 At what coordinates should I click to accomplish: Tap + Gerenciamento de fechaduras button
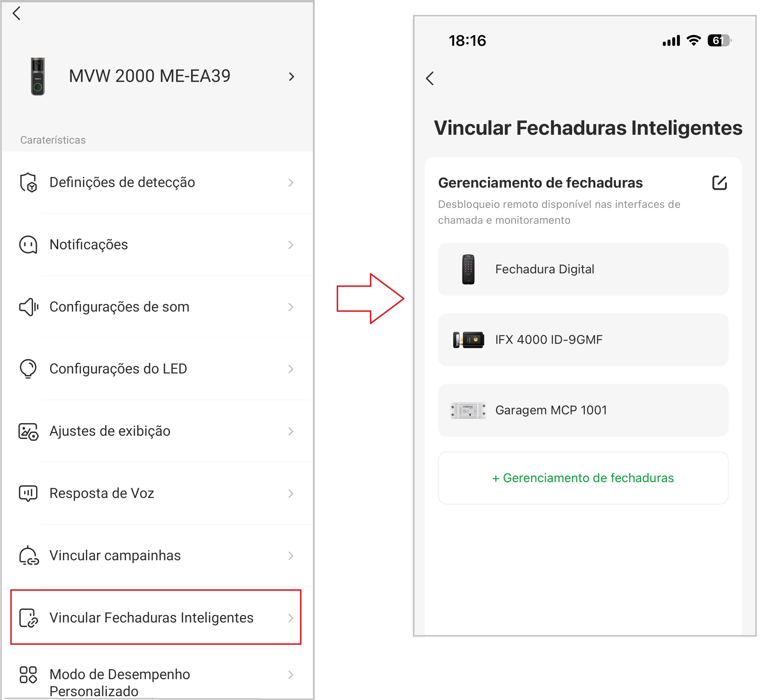(583, 478)
